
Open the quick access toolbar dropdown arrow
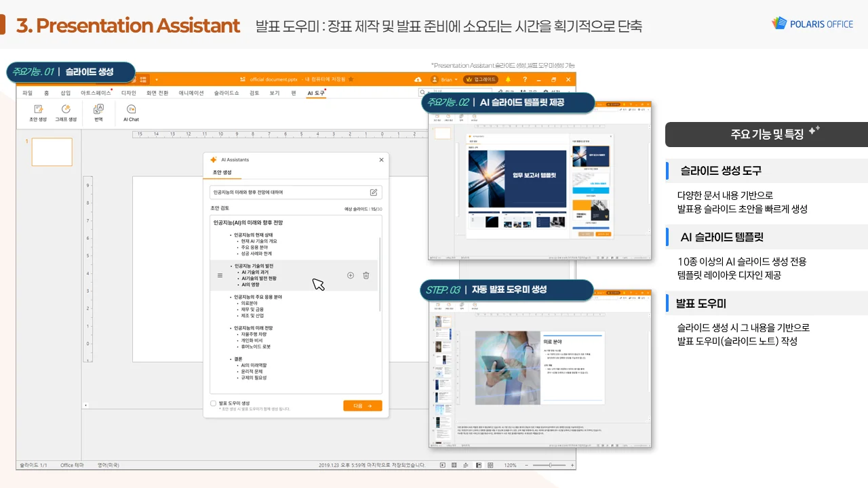(x=158, y=79)
